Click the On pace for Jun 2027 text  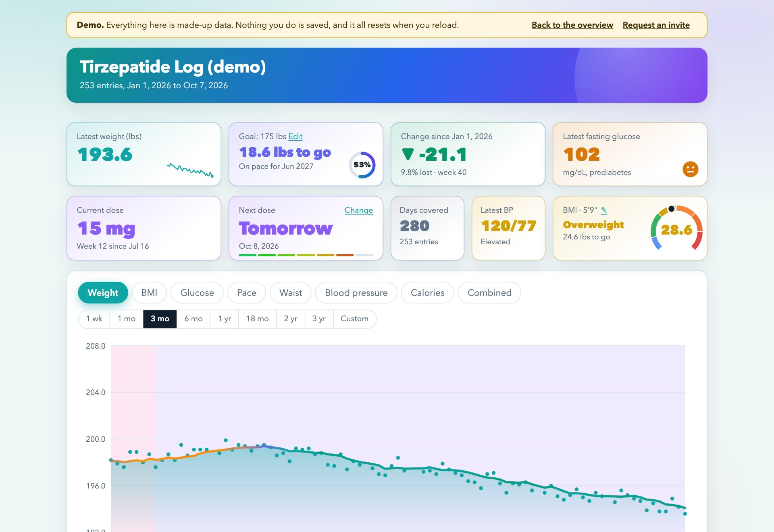(276, 166)
